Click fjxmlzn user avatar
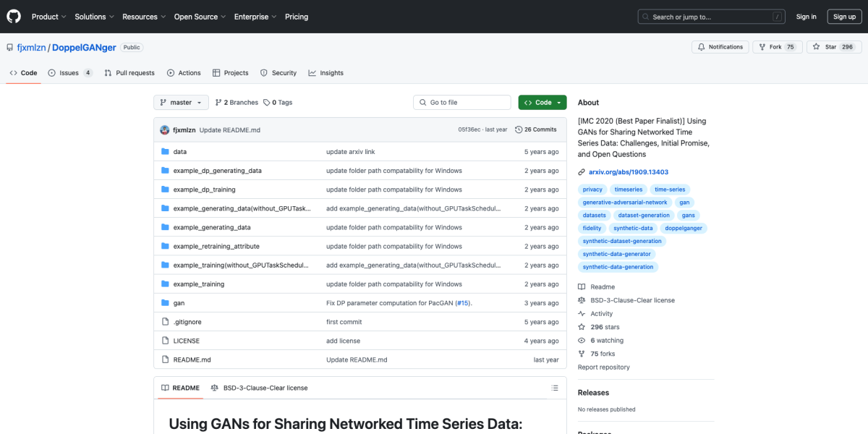This screenshot has width=868, height=434. click(165, 129)
